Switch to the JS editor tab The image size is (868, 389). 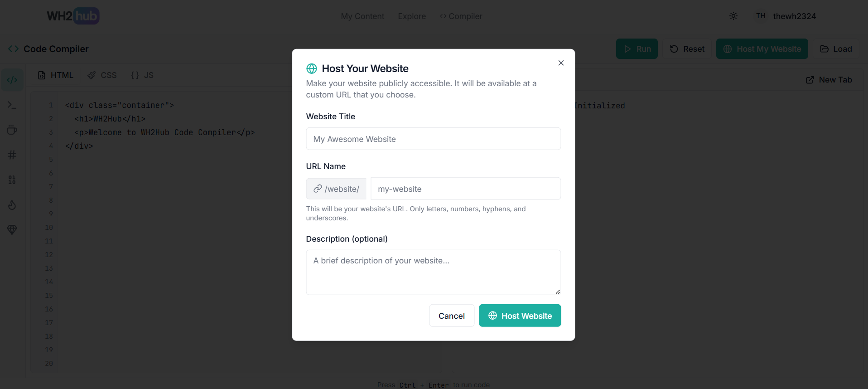point(142,75)
